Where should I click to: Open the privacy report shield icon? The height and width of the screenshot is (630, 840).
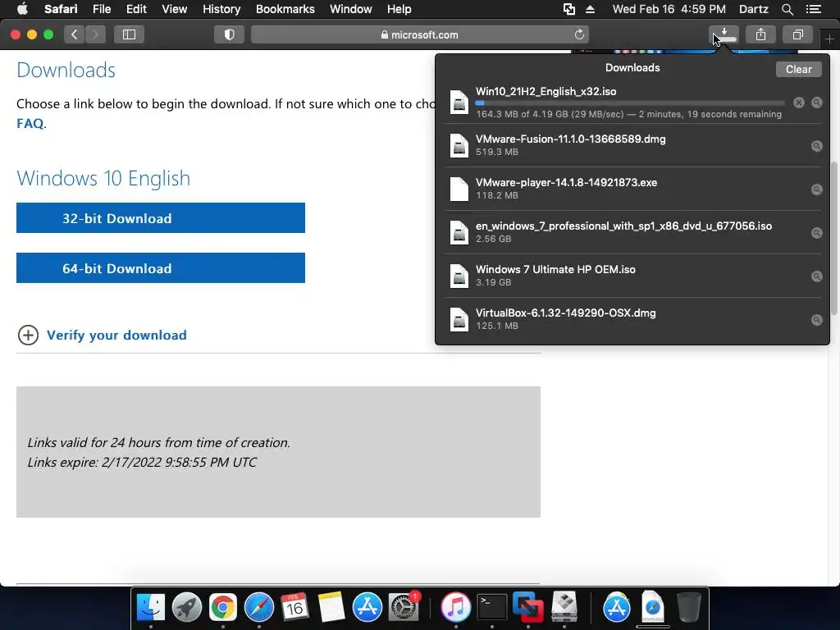[x=230, y=34]
